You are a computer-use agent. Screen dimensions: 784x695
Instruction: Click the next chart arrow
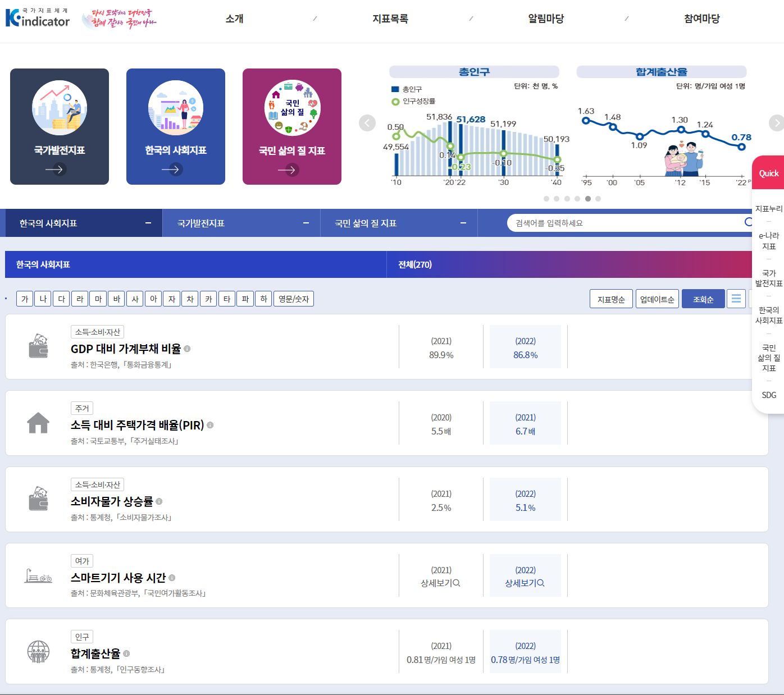click(776, 123)
